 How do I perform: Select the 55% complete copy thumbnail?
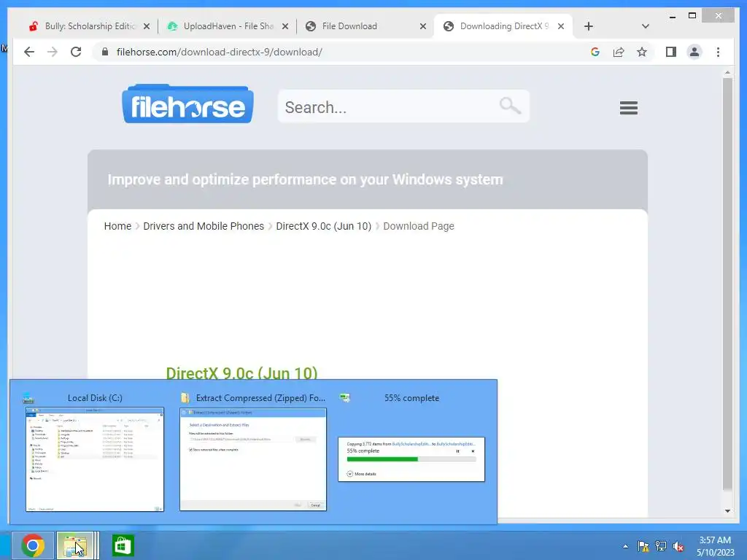pyautogui.click(x=411, y=459)
